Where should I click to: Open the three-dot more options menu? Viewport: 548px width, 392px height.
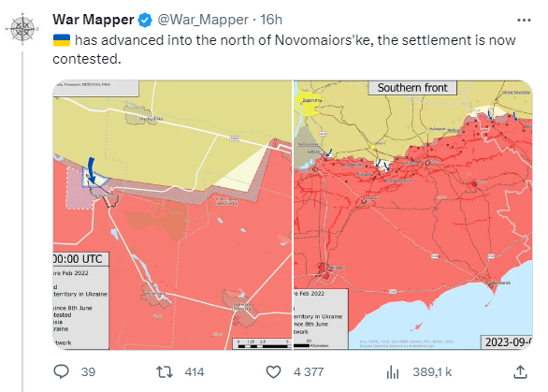coord(524,21)
